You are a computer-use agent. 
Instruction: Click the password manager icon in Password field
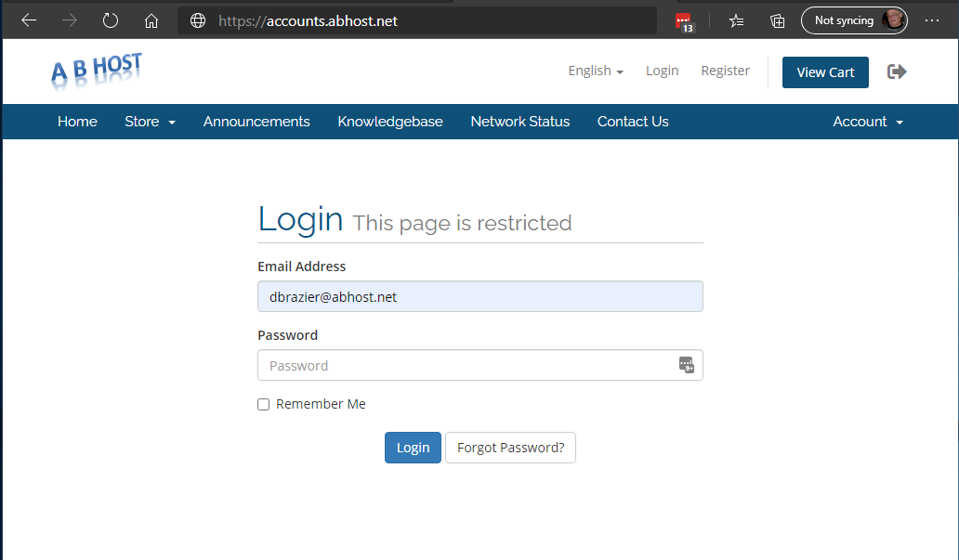pyautogui.click(x=687, y=365)
